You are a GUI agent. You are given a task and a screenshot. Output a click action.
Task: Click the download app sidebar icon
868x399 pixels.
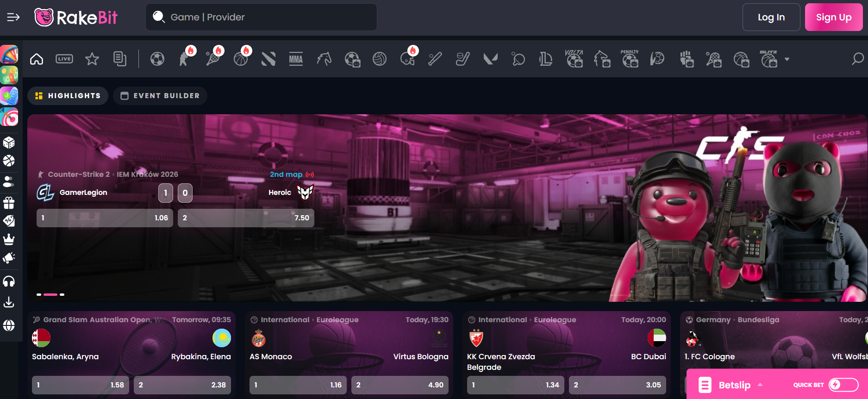tap(9, 302)
